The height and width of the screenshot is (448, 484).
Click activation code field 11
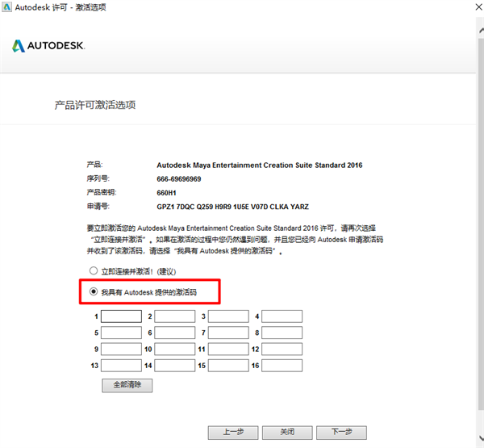pos(228,350)
